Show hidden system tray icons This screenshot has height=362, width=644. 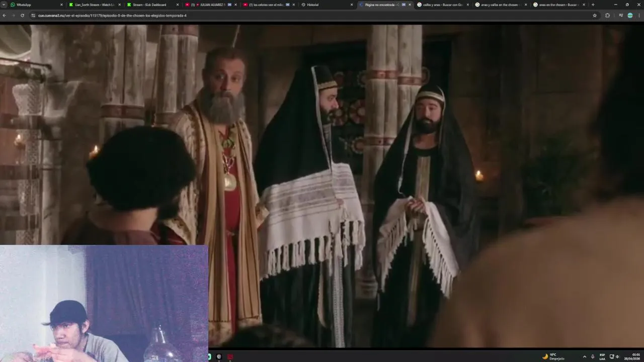point(584,356)
